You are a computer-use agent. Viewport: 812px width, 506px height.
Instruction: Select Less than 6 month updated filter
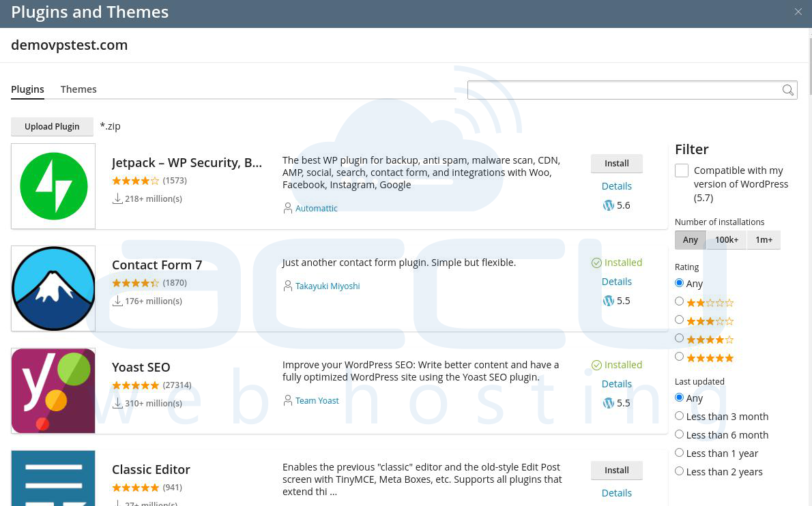680,434
